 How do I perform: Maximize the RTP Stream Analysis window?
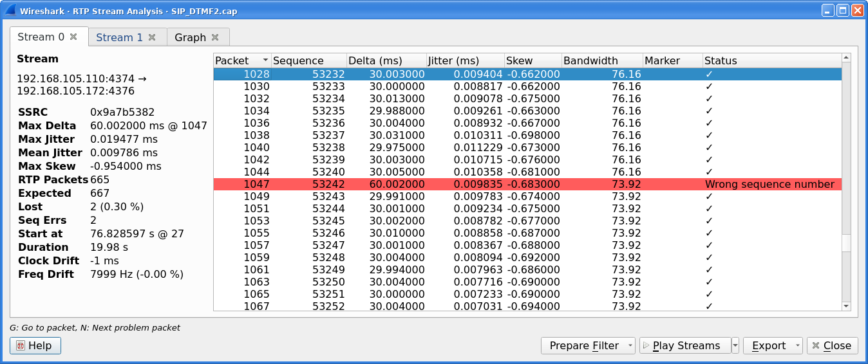click(842, 11)
